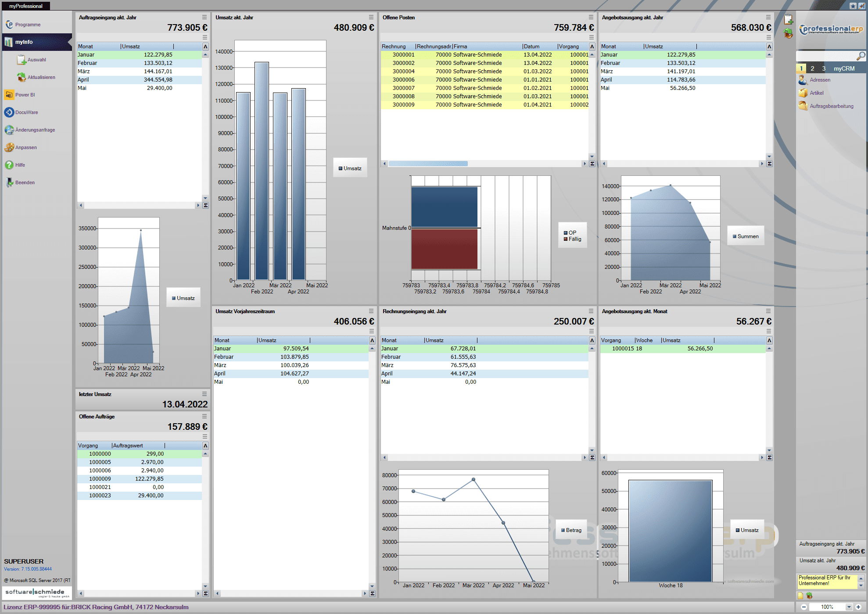Open the Auftragsbearbeitung link

(x=832, y=106)
